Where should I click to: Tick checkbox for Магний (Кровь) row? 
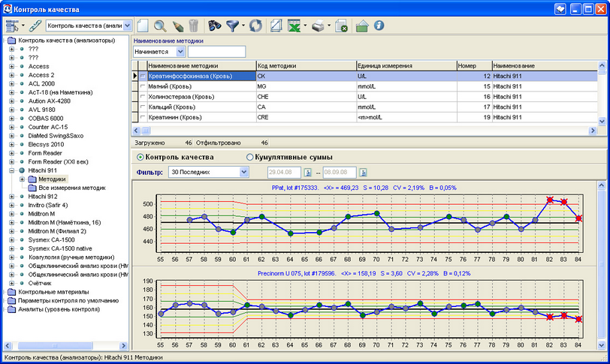143,86
